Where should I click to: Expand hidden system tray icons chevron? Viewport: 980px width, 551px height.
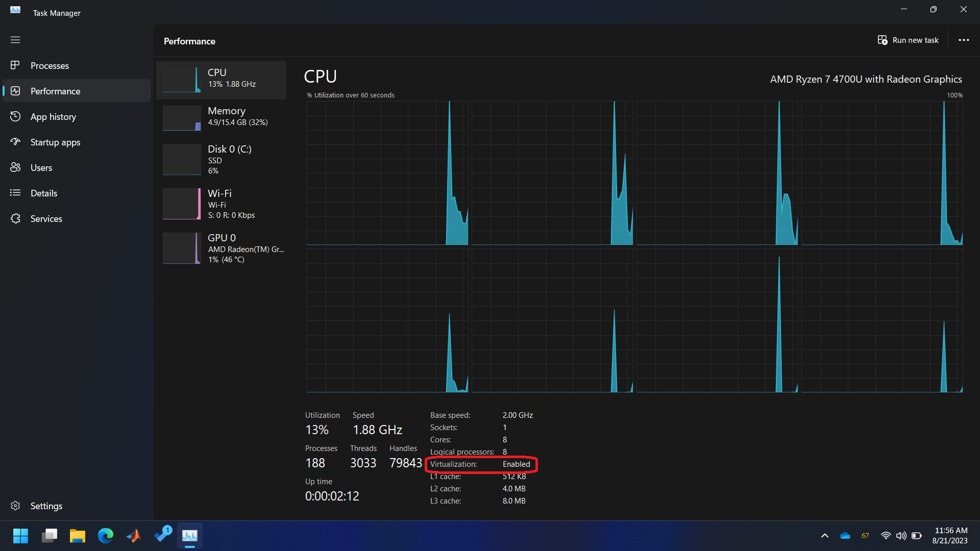pos(824,536)
